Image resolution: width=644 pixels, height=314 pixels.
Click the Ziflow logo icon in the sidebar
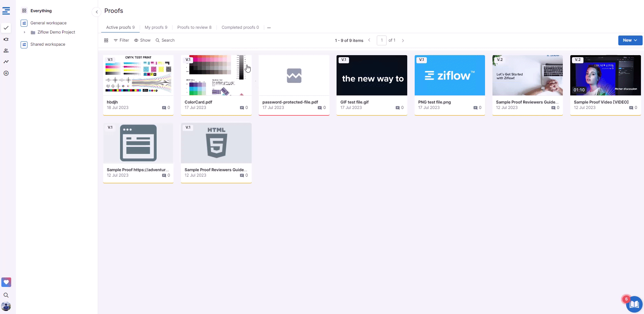[x=6, y=11]
